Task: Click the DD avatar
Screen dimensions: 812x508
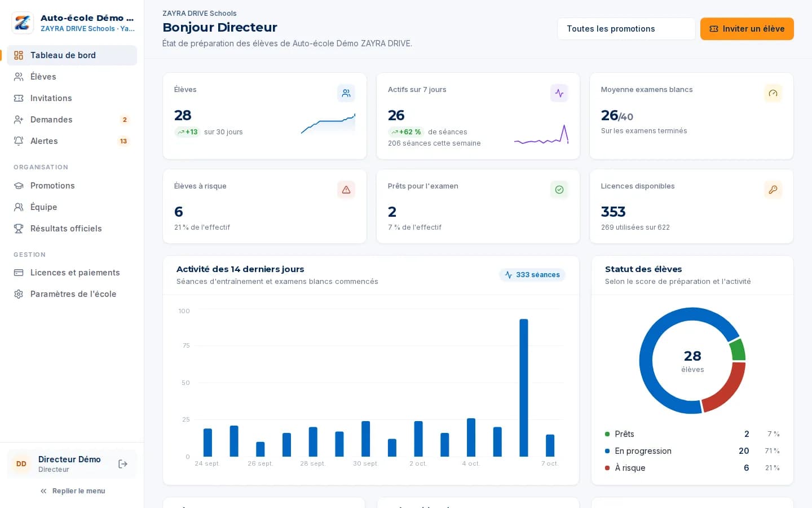Action: [x=21, y=464]
